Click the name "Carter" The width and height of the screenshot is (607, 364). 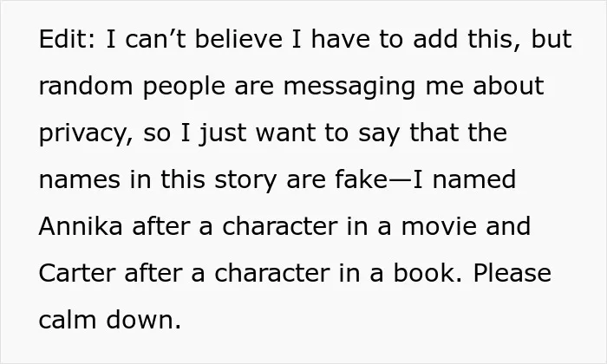coord(77,273)
